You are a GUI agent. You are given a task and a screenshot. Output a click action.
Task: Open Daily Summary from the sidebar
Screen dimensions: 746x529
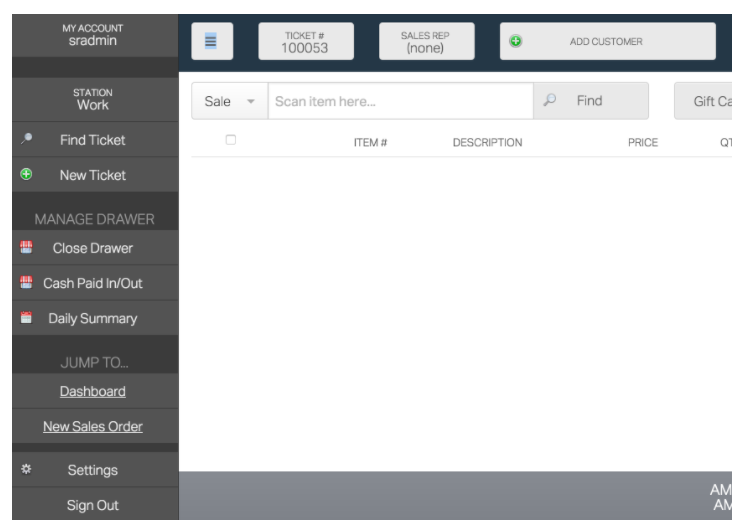(x=92, y=319)
